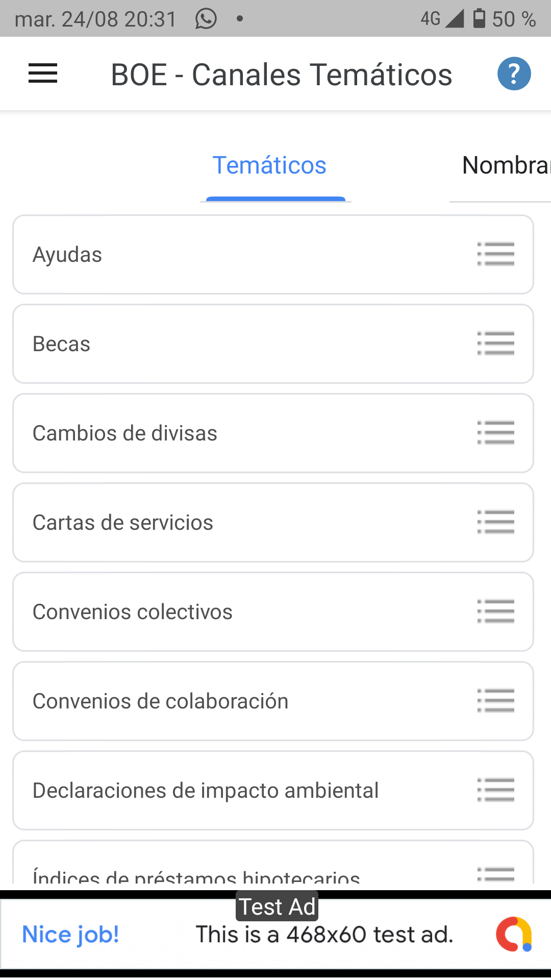Tap the blue help question mark icon
Image resolution: width=551 pixels, height=980 pixels.
514,73
